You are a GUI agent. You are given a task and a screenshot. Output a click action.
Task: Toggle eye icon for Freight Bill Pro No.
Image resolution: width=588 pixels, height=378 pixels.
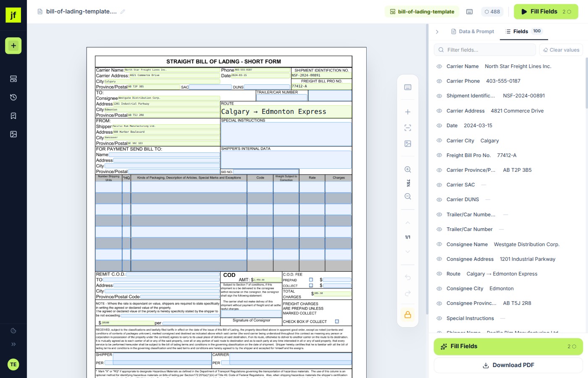pyautogui.click(x=439, y=155)
